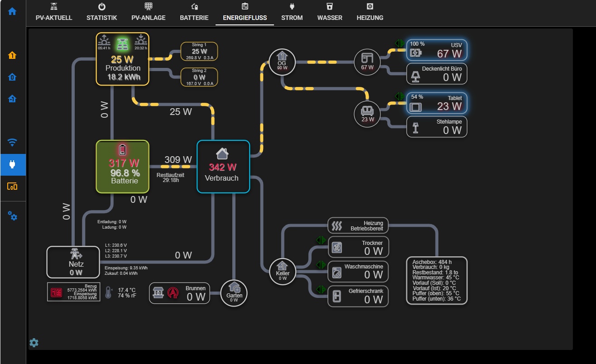This screenshot has width=596, height=364.
Task: Click the L1: 230.8 V voltage reading
Action: 116,245
